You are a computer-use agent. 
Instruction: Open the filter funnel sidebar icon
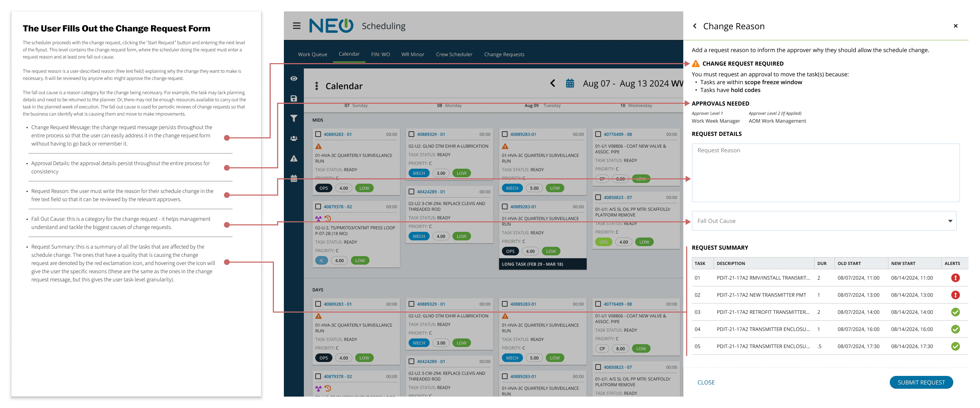click(x=294, y=118)
